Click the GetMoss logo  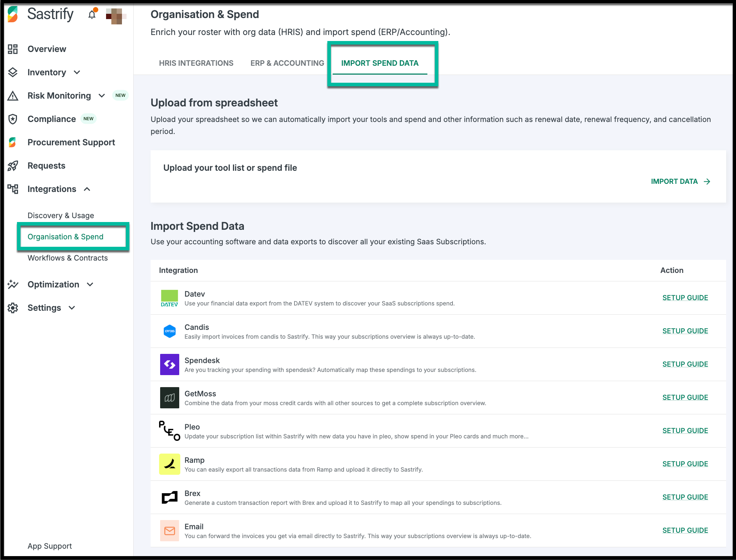(170, 398)
